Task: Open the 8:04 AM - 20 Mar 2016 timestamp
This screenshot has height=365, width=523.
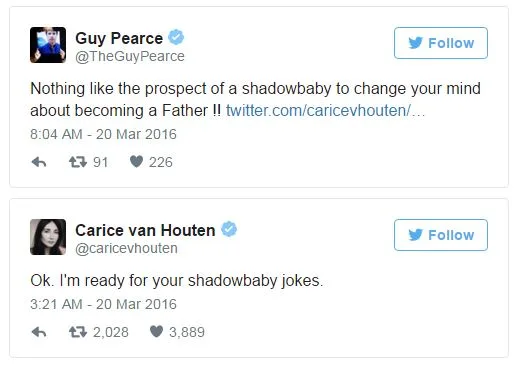Action: [x=103, y=134]
